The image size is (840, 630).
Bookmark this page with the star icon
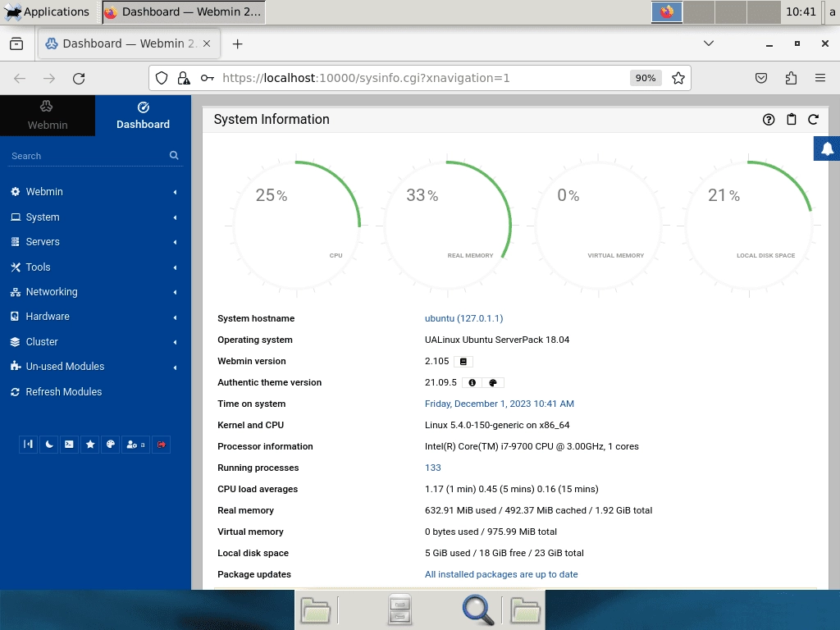coord(678,78)
